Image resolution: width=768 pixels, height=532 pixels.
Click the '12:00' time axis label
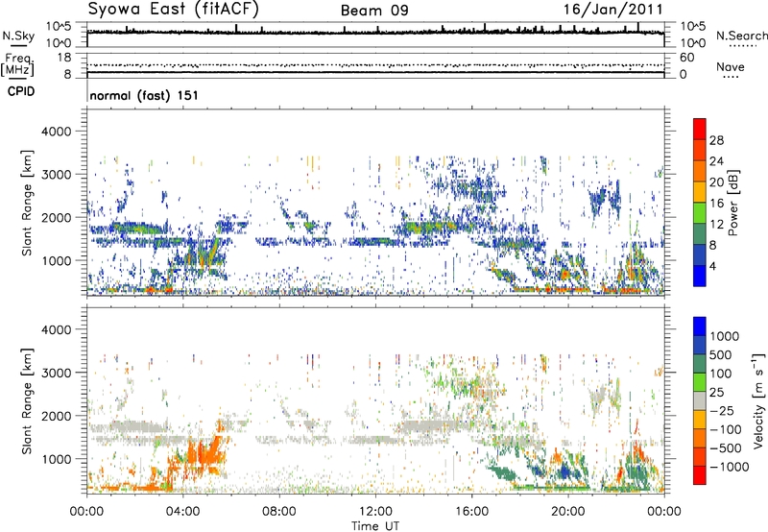point(375,512)
